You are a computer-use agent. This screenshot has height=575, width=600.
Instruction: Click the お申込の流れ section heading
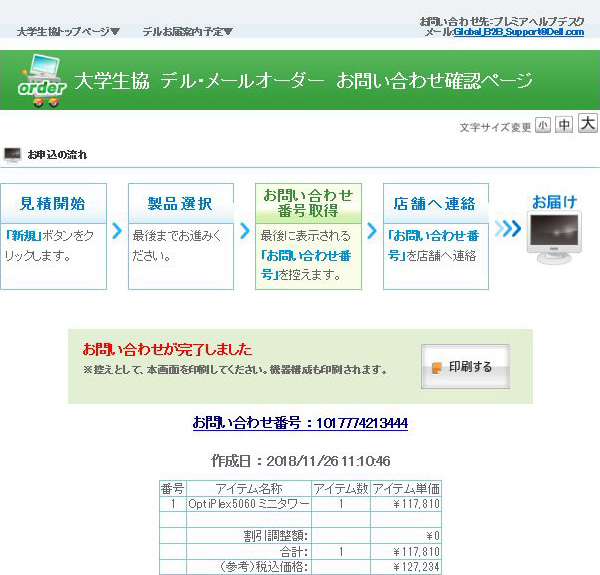(57, 155)
